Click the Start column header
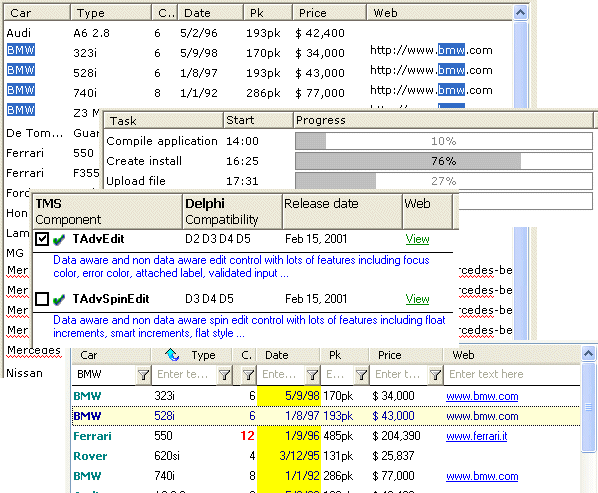 point(258,120)
